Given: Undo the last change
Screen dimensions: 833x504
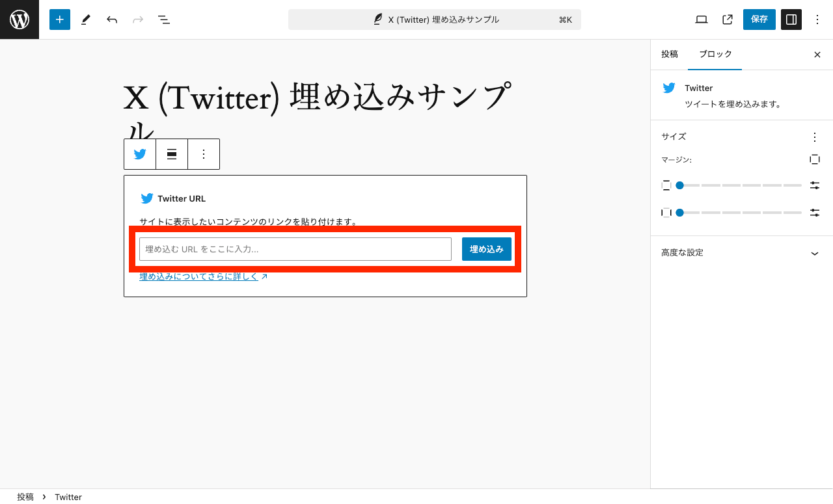Looking at the screenshot, I should (x=112, y=20).
